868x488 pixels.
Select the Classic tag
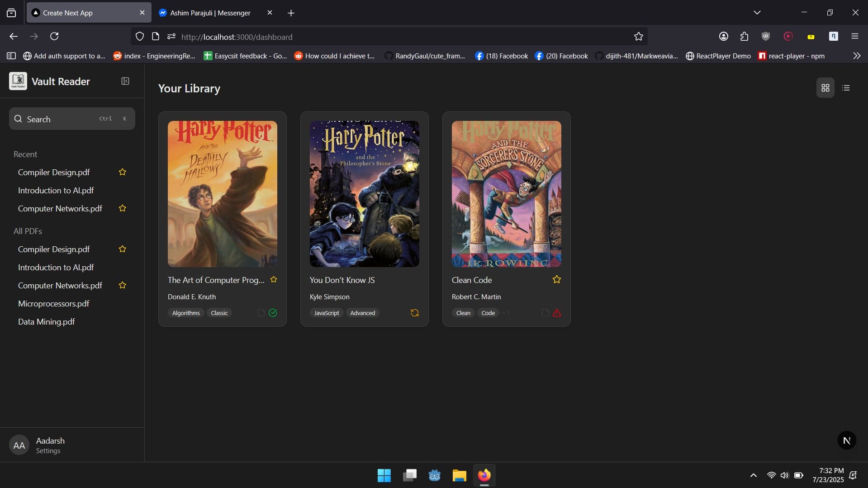coord(219,313)
